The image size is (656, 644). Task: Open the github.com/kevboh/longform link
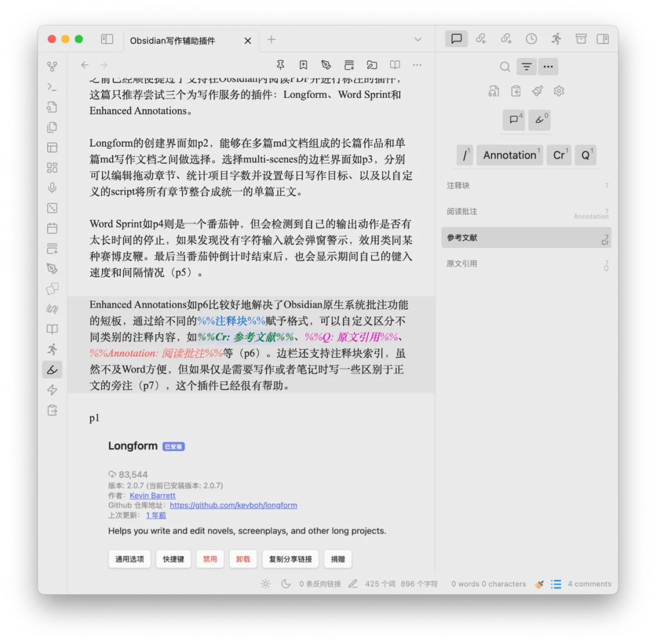[233, 505]
